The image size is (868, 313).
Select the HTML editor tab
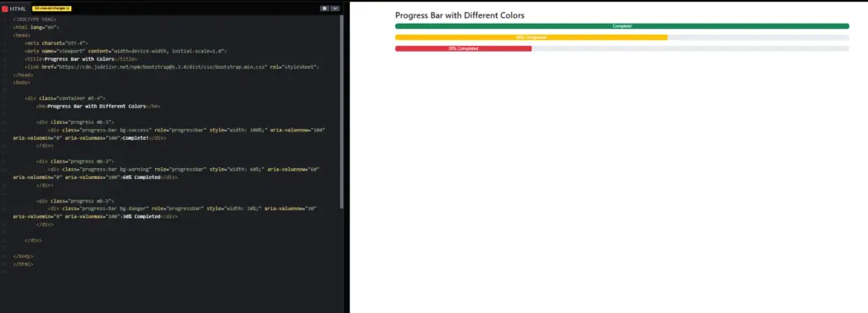(14, 8)
